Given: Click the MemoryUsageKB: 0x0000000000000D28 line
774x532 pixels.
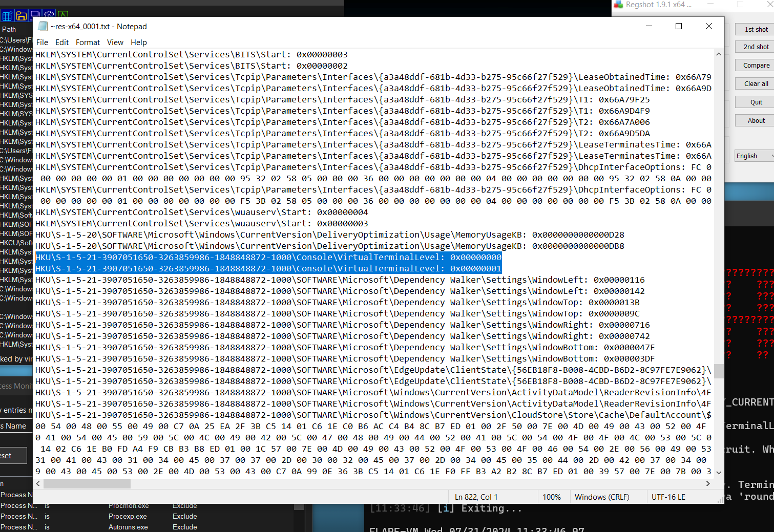Looking at the screenshot, I should (330, 235).
